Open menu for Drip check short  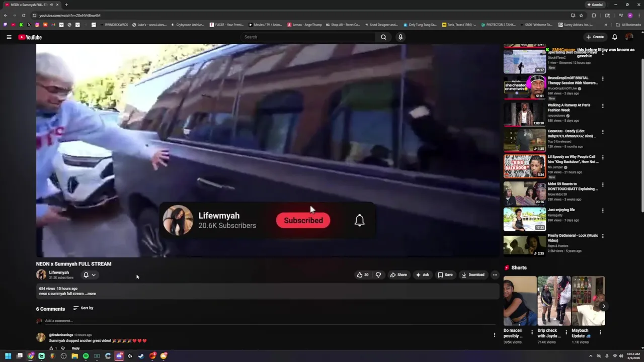point(566,332)
